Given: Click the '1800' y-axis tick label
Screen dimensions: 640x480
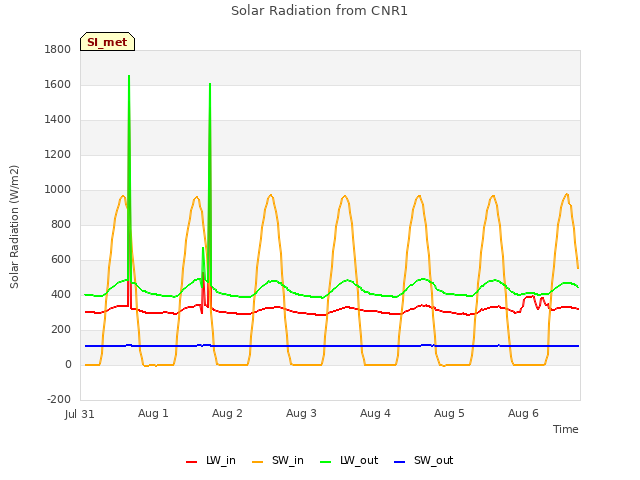Looking at the screenshot, I should 58,49.
